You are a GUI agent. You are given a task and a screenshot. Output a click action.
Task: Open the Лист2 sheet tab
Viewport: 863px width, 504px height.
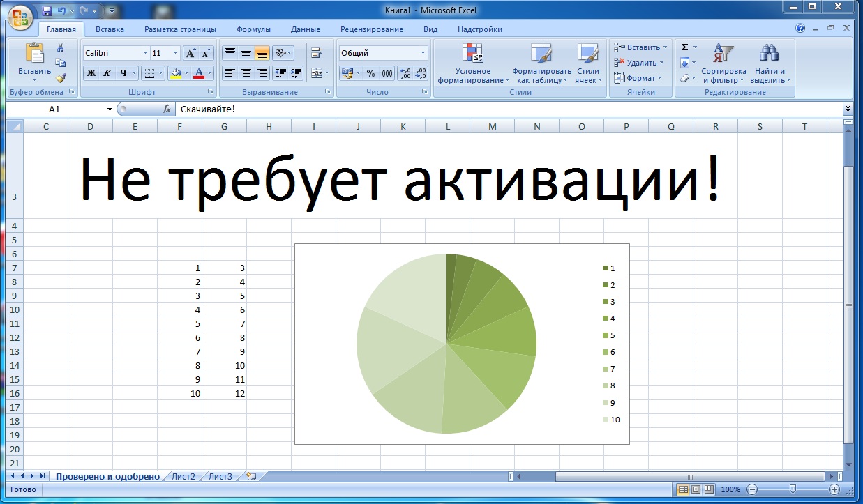tap(182, 476)
